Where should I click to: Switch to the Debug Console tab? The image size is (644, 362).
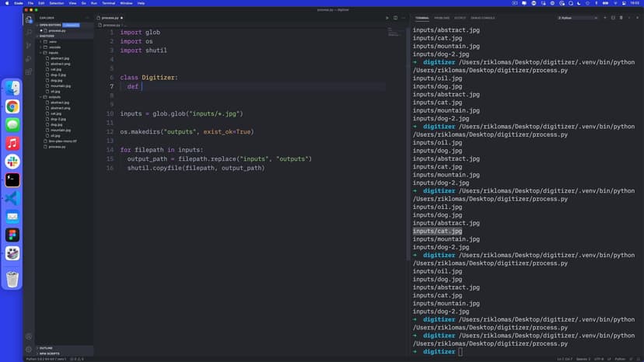[483, 17]
